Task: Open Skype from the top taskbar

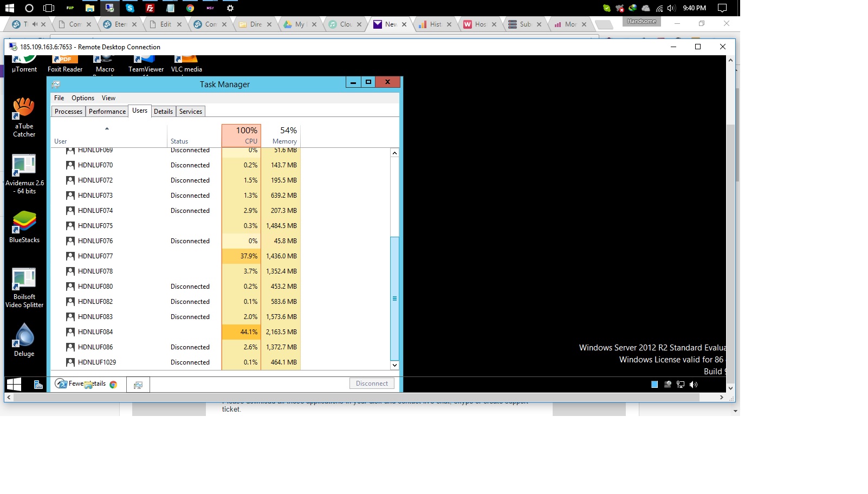Action: 130,8
